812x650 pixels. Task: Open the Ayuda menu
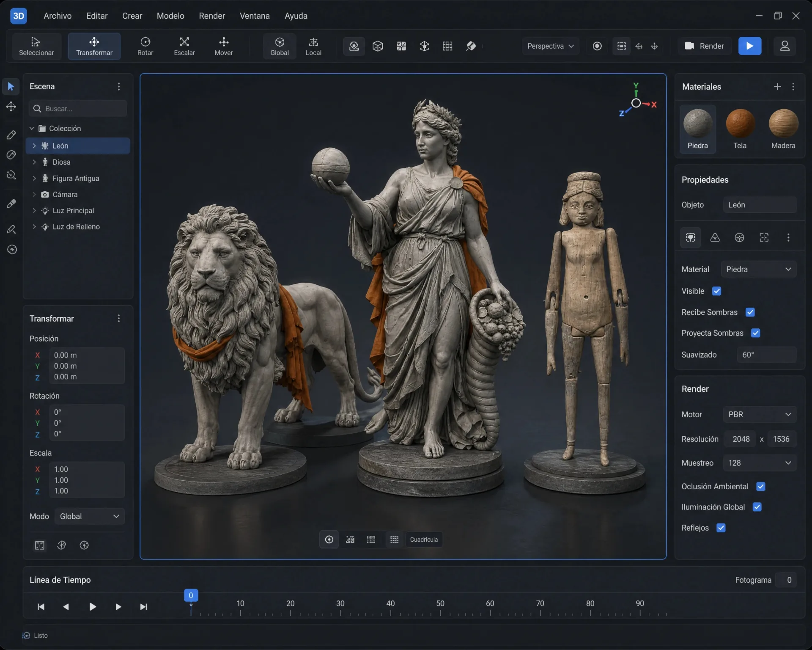296,16
